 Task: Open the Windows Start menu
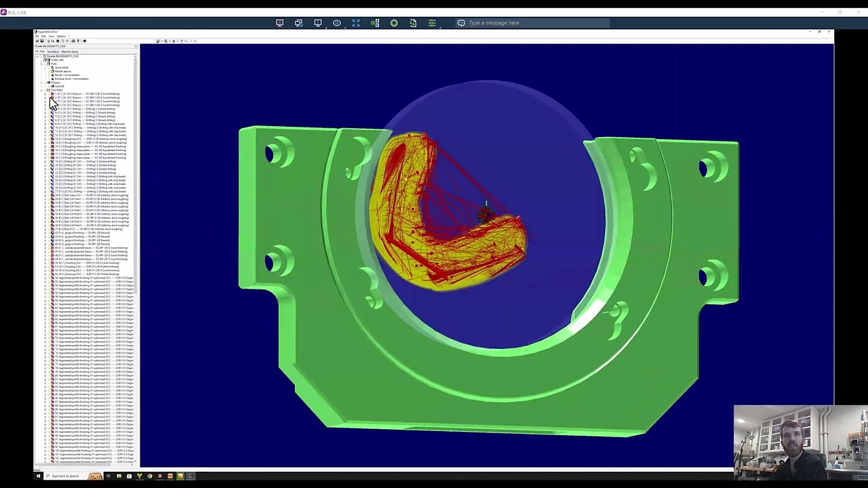38,476
